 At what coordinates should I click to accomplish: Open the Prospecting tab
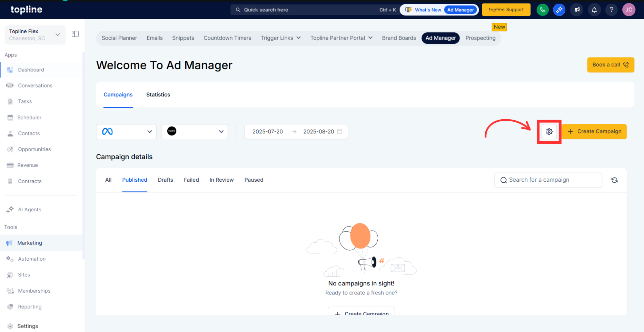coord(480,38)
